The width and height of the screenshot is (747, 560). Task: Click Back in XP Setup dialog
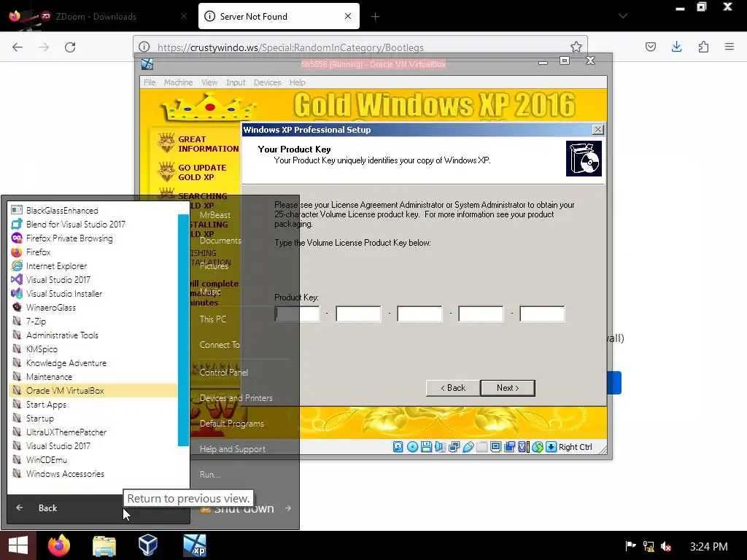(x=453, y=388)
